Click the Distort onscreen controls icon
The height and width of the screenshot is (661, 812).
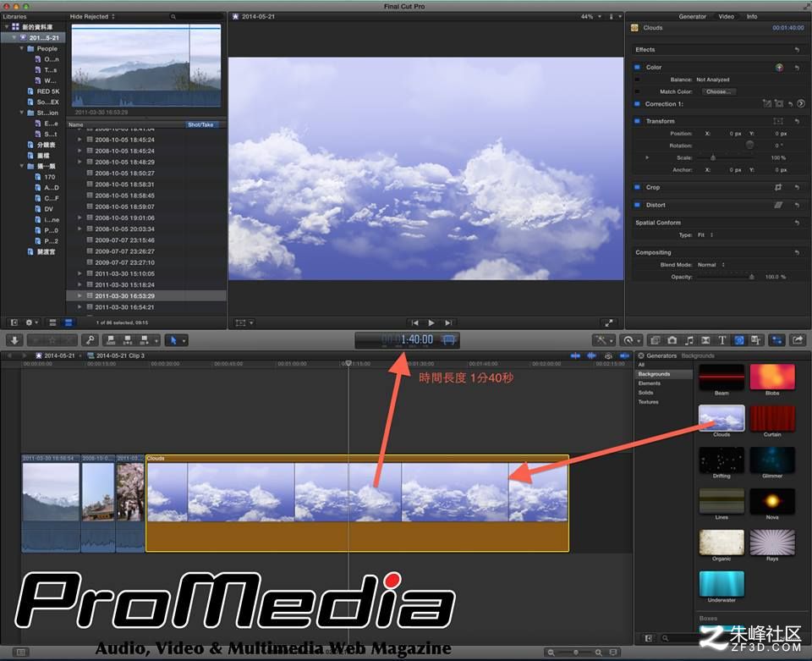[778, 205]
